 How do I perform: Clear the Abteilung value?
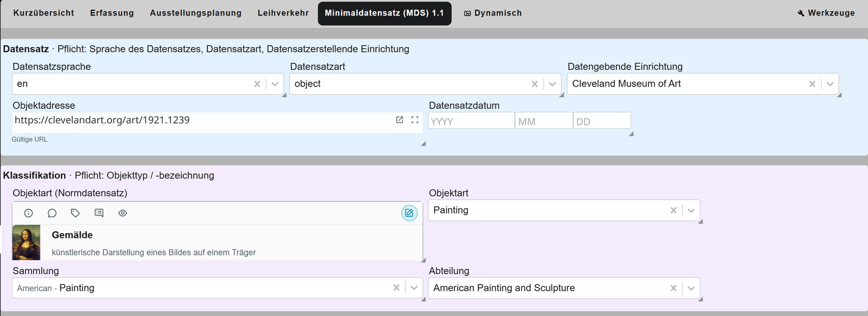[x=674, y=288]
